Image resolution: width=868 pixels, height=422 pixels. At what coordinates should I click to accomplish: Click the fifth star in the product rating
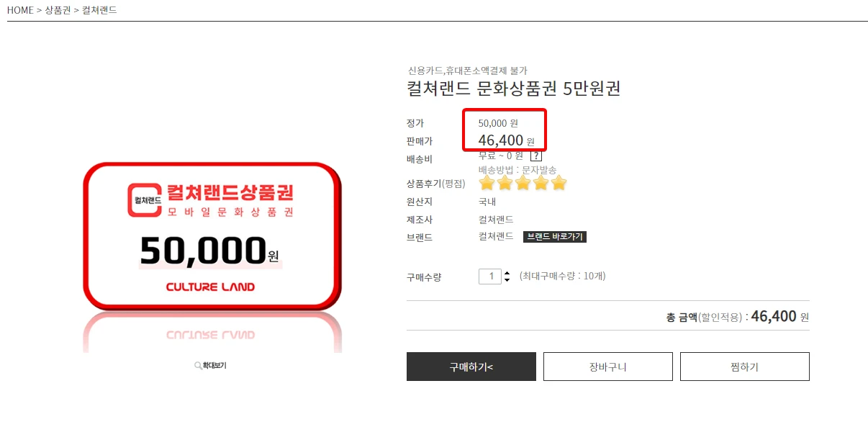coord(559,183)
